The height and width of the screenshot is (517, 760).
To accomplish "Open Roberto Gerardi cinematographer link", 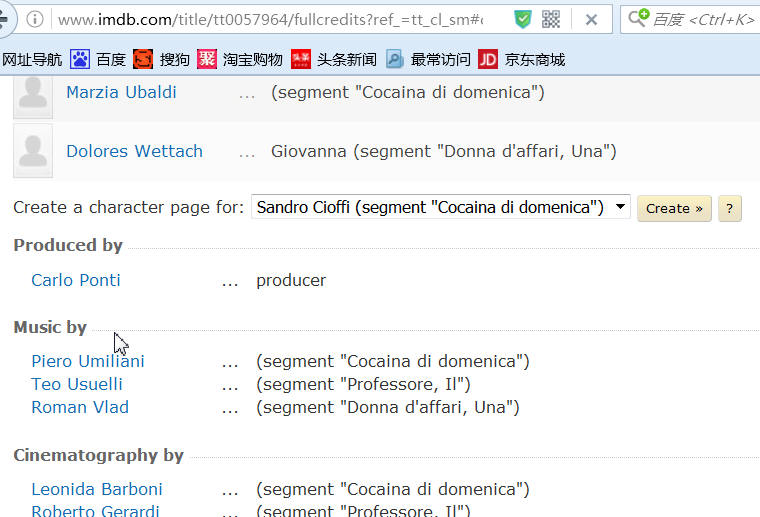I will 95,511.
